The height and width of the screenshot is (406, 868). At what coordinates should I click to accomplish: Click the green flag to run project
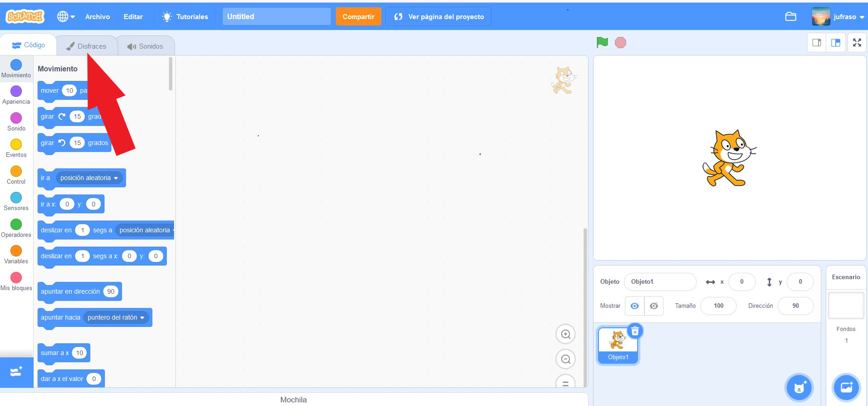(x=602, y=42)
